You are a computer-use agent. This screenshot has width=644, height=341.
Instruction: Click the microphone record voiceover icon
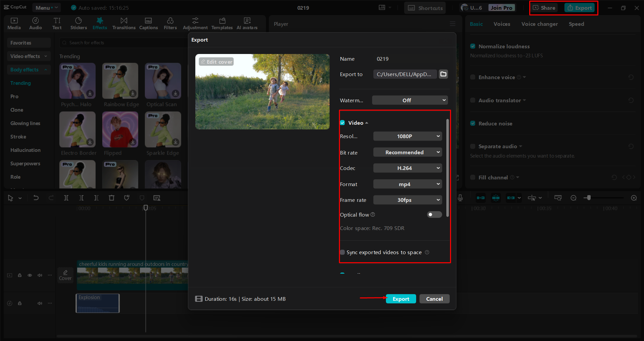(x=460, y=198)
